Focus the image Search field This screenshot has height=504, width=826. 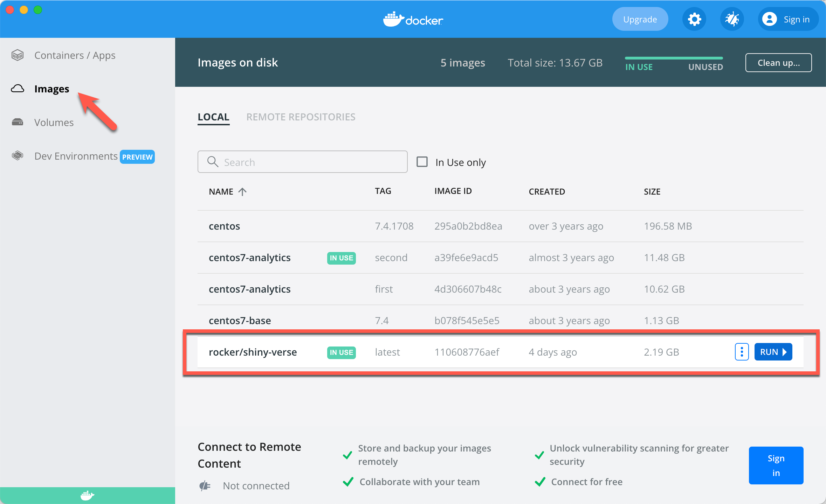302,162
